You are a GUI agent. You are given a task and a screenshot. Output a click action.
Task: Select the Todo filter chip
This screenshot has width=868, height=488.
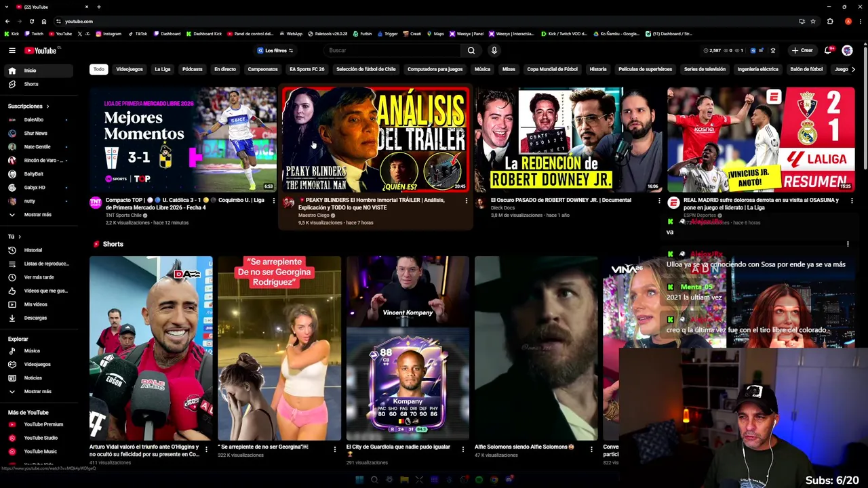(99, 69)
